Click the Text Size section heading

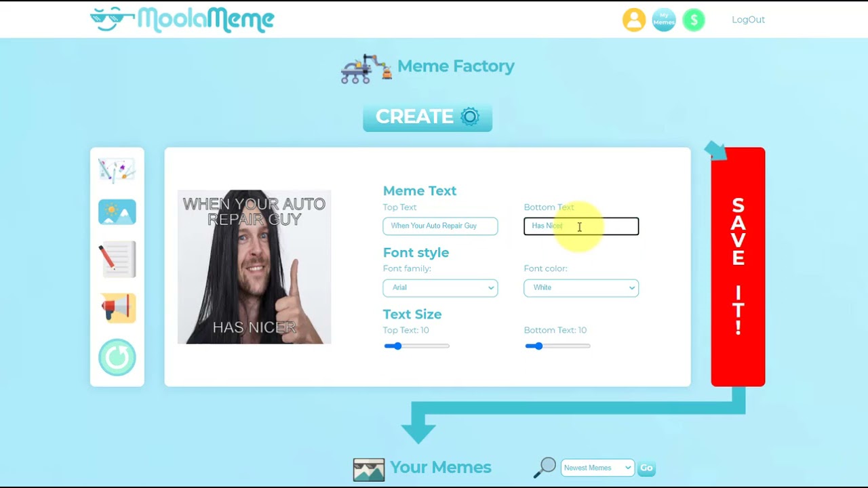pos(412,314)
